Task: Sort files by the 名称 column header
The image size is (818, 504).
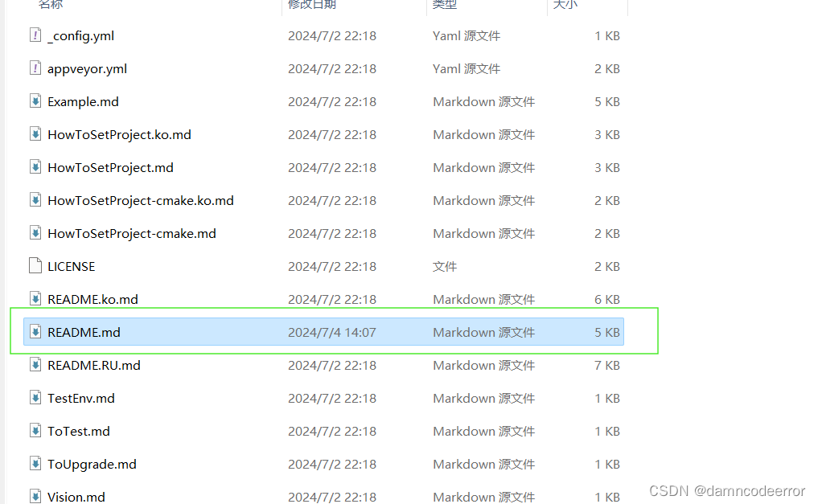Action: click(x=50, y=6)
